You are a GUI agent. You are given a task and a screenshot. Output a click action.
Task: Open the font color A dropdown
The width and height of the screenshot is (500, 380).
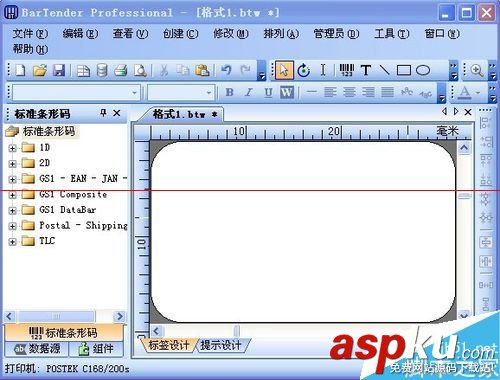click(478, 93)
